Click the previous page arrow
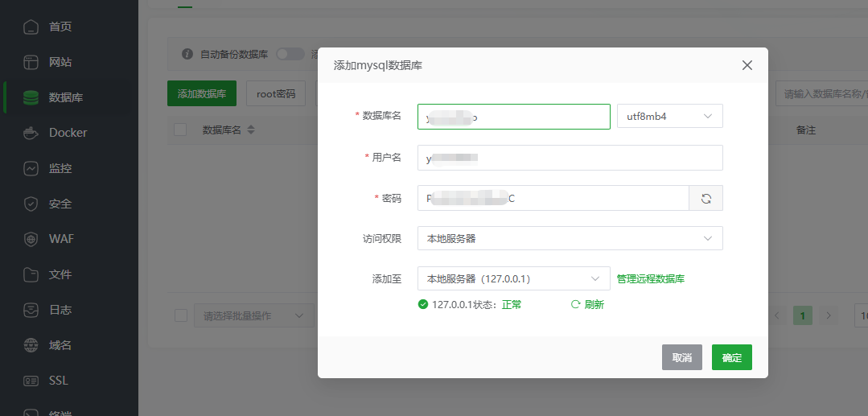The width and height of the screenshot is (868, 416). click(x=776, y=315)
